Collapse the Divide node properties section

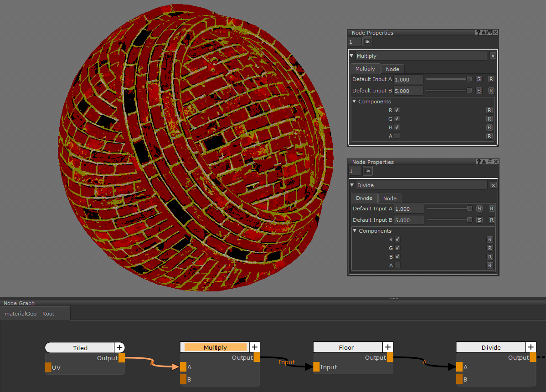coord(351,185)
